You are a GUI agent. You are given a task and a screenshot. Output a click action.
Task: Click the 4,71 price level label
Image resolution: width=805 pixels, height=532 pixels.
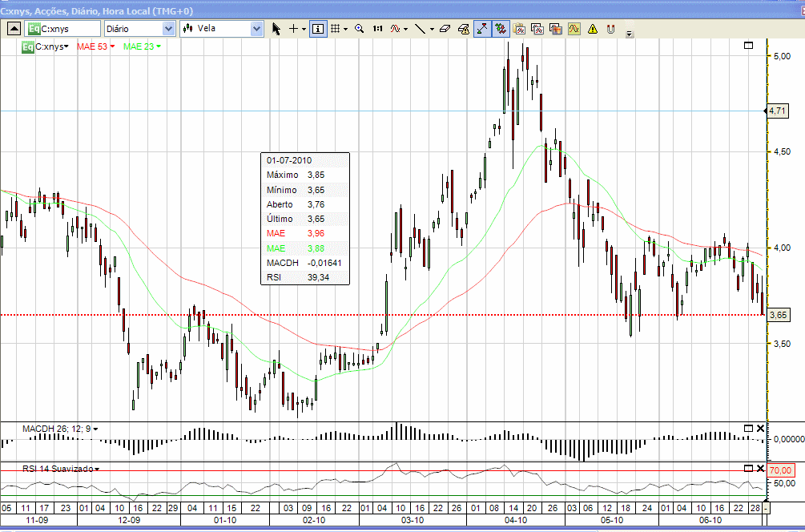777,111
